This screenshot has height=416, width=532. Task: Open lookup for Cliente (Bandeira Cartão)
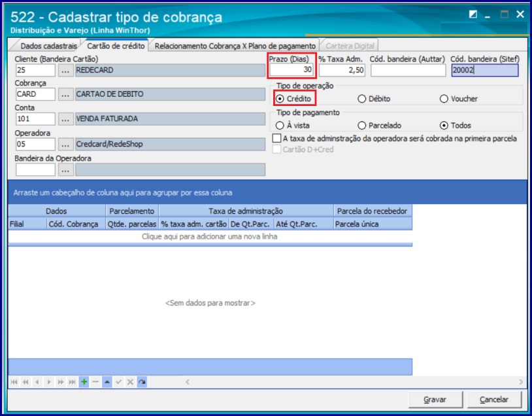pyautogui.click(x=65, y=70)
